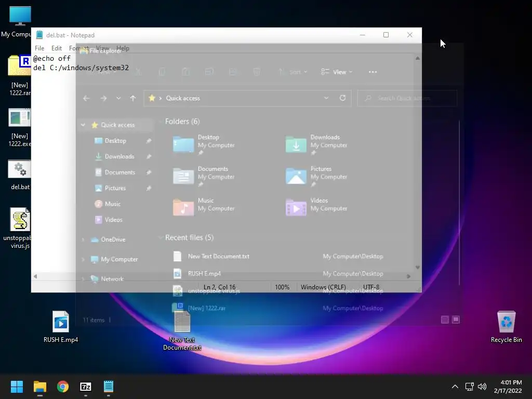Open the Windows Start menu
Screen dimensions: 532x399
tap(17, 387)
